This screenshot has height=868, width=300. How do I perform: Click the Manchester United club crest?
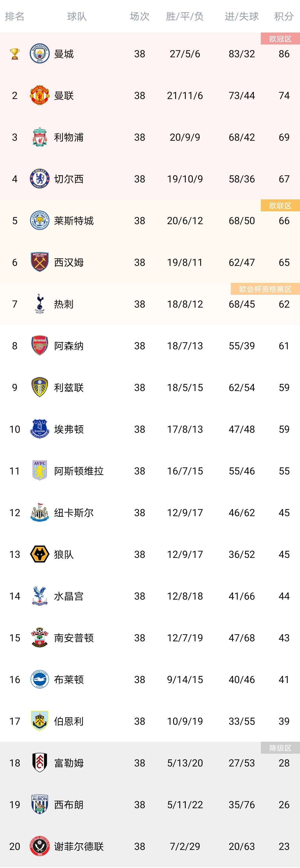(40, 95)
